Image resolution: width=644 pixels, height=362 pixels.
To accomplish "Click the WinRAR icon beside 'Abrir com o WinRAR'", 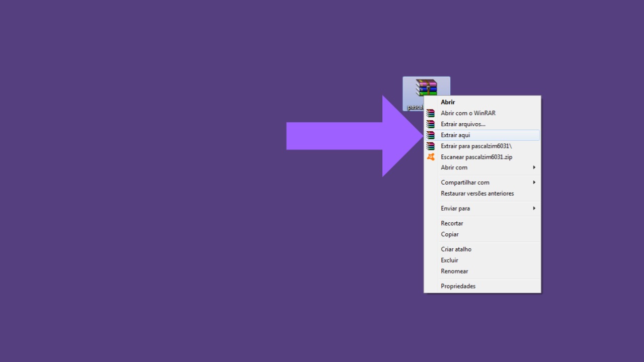I will click(431, 113).
